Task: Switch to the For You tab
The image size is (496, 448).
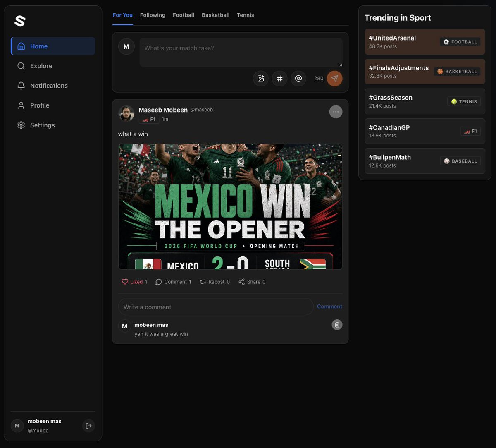Action: (x=123, y=15)
